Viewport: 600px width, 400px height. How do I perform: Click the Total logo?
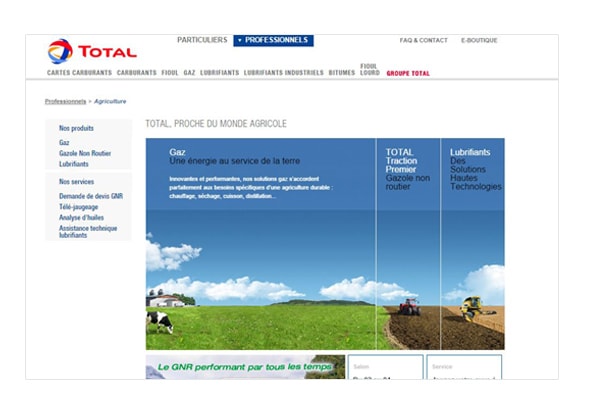click(91, 51)
